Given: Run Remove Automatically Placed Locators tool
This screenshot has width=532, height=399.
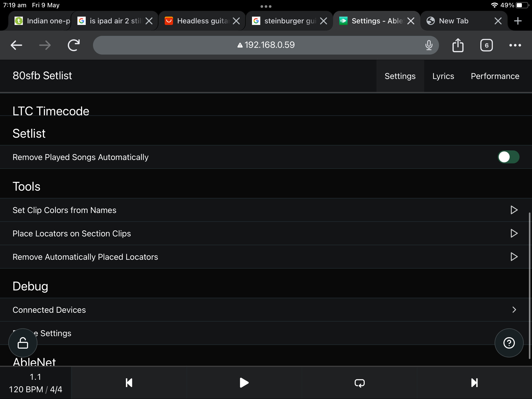Looking at the screenshot, I should pos(514,257).
